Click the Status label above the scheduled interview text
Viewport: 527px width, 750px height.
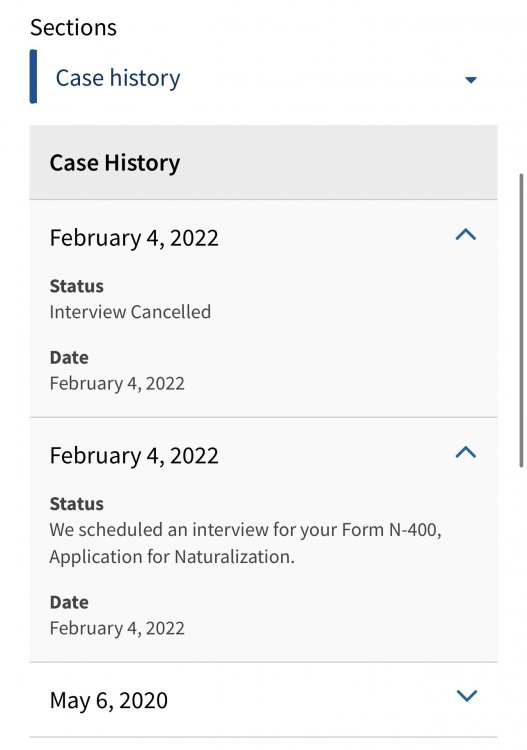tap(77, 504)
